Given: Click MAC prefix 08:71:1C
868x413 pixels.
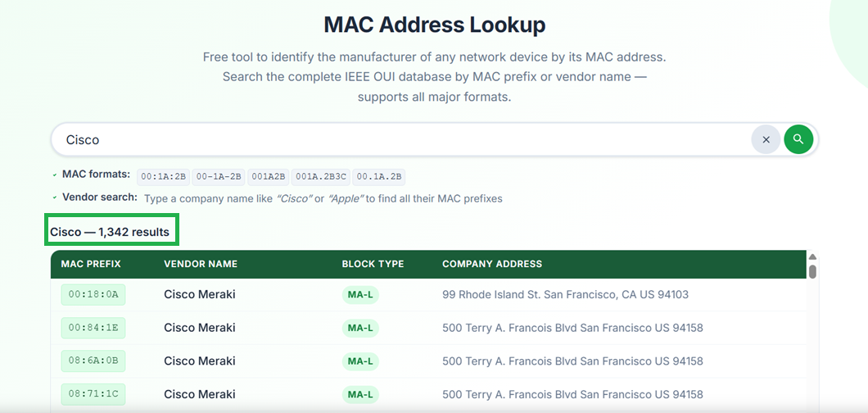Looking at the screenshot, I should click(x=93, y=394).
